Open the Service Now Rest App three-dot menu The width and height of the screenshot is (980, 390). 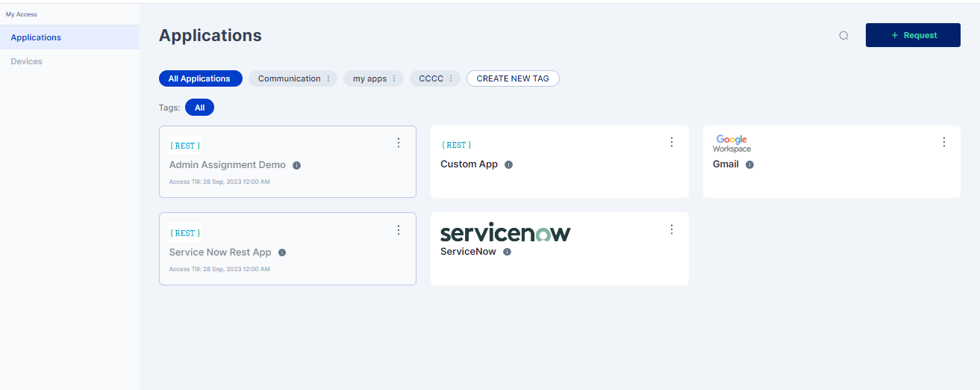tap(399, 230)
